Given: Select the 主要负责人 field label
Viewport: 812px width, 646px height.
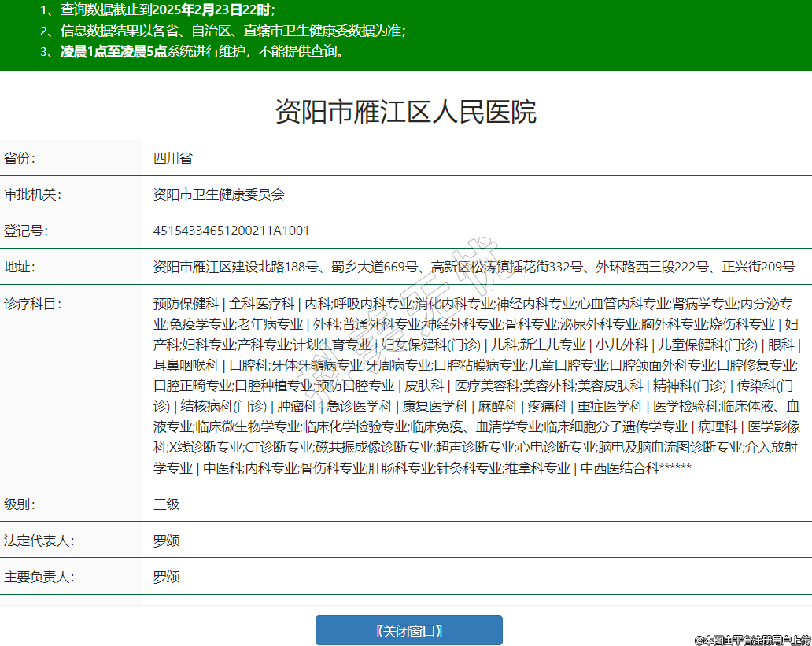Looking at the screenshot, I should (x=39, y=577).
